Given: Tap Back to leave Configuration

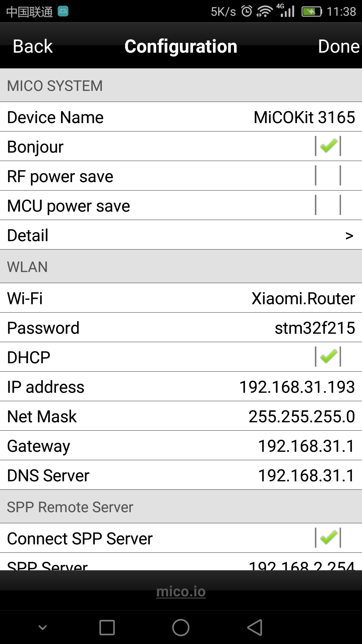Looking at the screenshot, I should [x=32, y=46].
